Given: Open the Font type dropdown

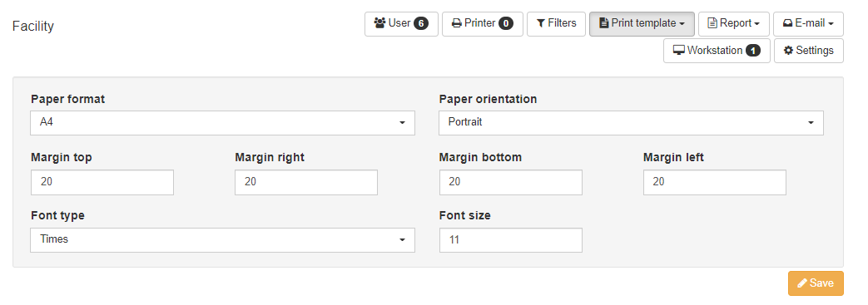Looking at the screenshot, I should pos(222,240).
